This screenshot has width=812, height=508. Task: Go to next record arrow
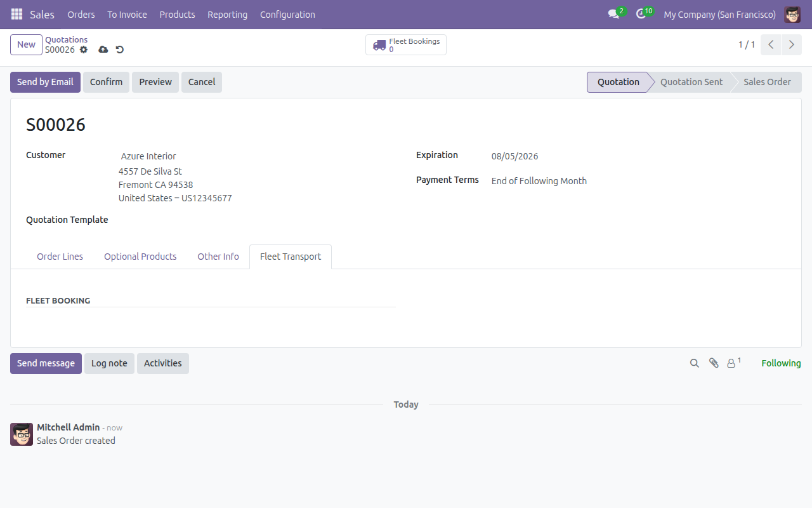791,44
